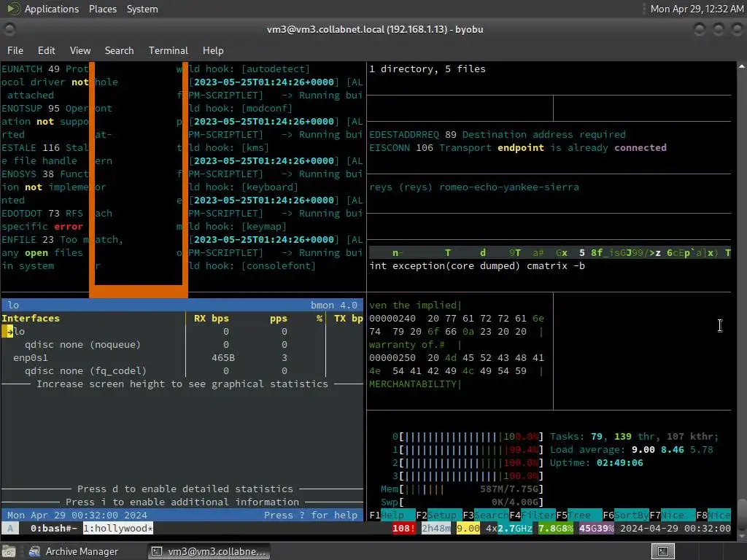The width and height of the screenshot is (747, 560).
Task: Click the byobu logo "A" in the status line
Action: [10, 528]
